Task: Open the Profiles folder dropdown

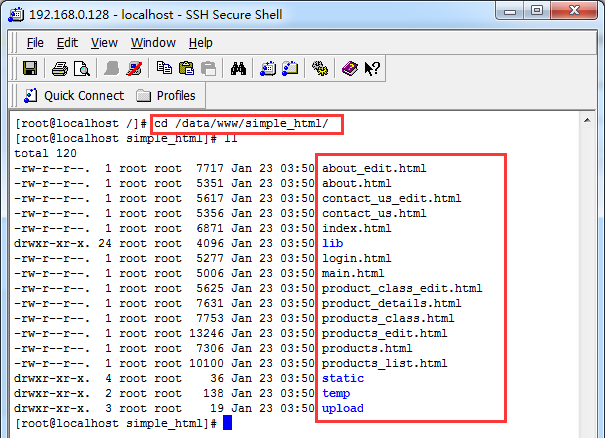Action: (166, 95)
